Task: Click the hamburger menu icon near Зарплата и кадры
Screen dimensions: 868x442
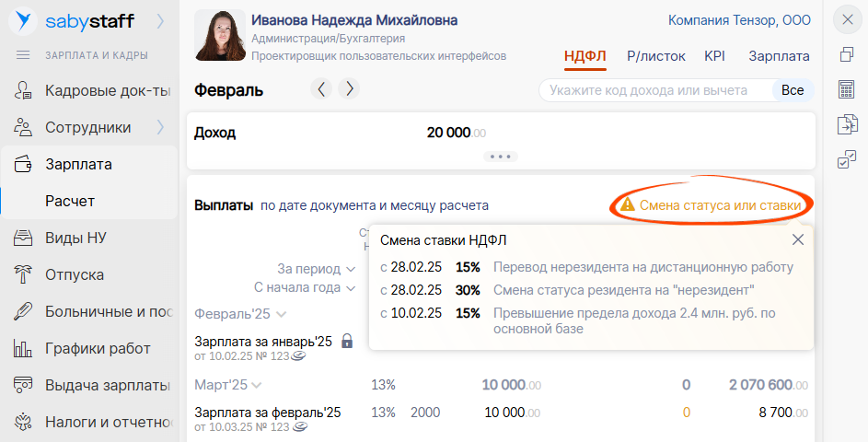Action: (x=24, y=55)
